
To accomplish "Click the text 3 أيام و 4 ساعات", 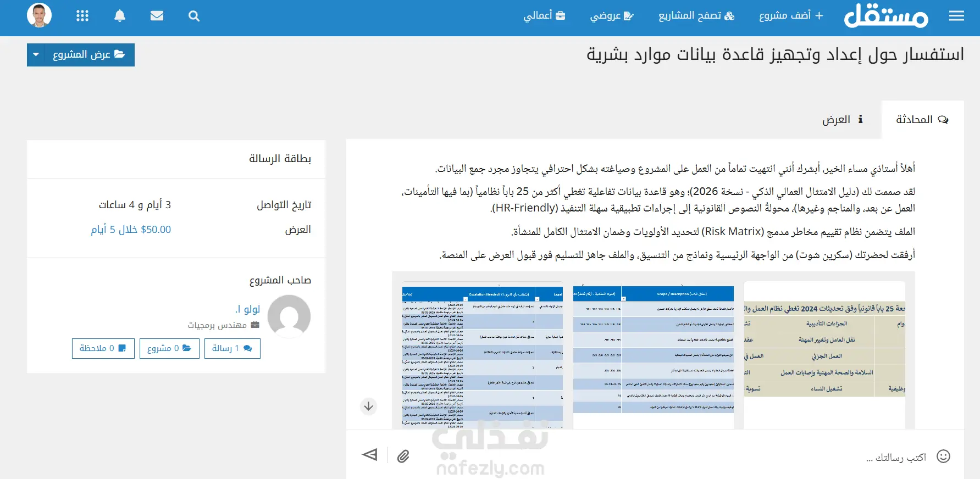I will [135, 205].
